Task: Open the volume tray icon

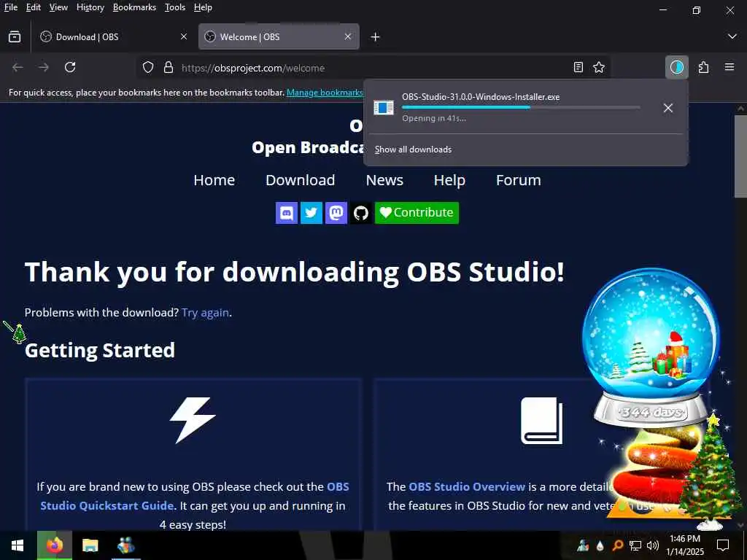Action: [x=653, y=545]
